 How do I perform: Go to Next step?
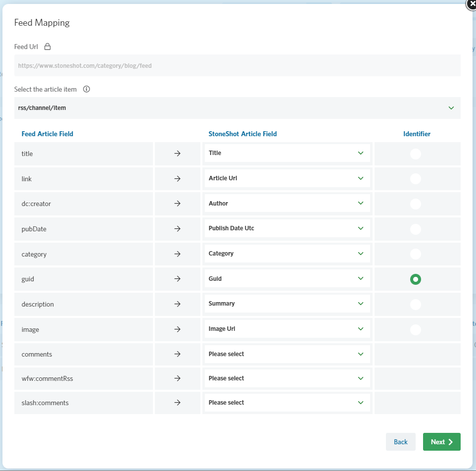[442, 442]
